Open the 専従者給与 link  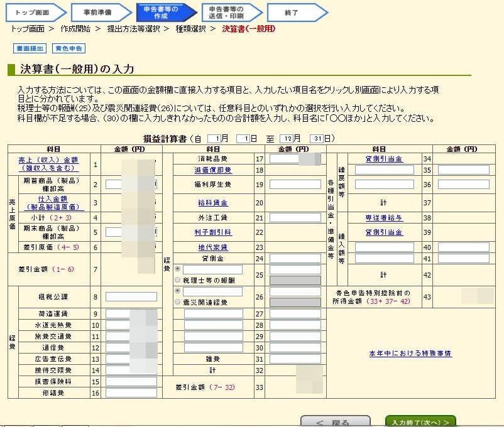coord(384,218)
